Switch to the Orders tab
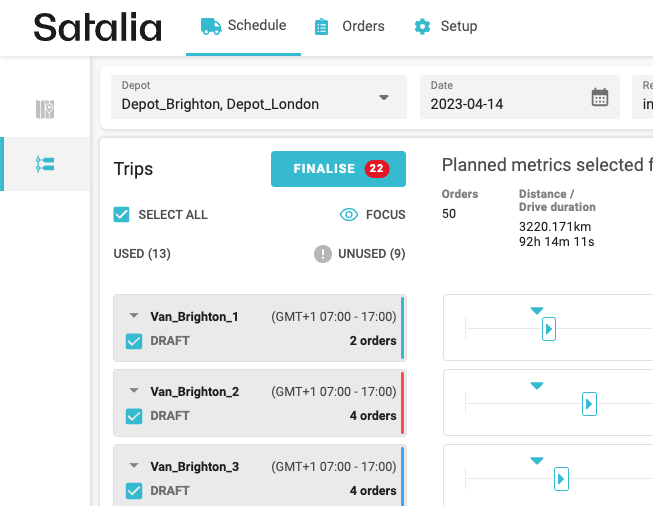Screen dimensions: 653x506 349,27
